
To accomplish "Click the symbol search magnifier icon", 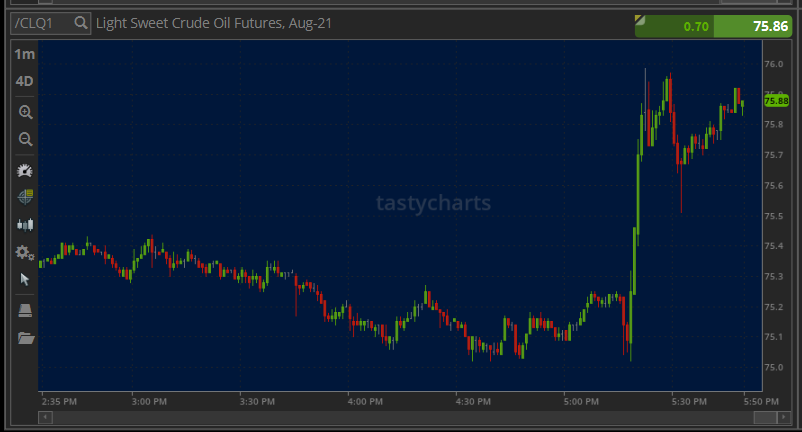I will point(80,22).
